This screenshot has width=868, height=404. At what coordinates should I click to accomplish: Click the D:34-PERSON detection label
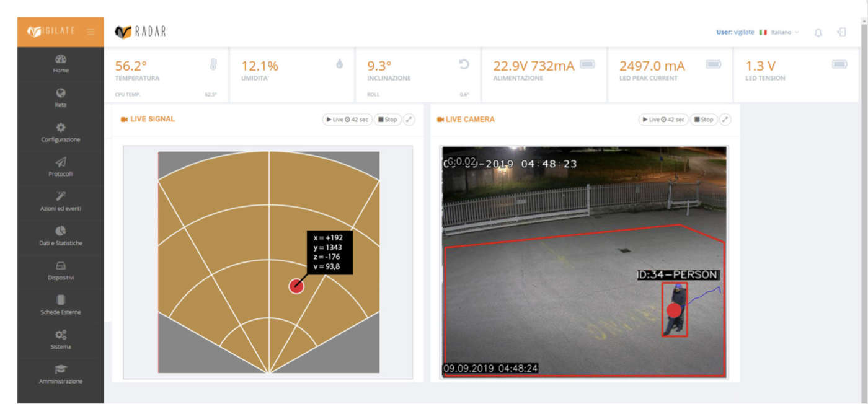678,274
